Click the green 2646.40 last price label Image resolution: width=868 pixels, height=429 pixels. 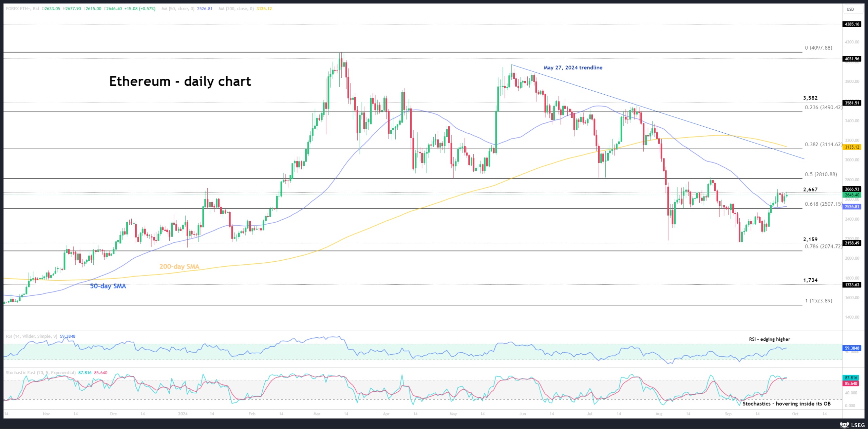[852, 195]
